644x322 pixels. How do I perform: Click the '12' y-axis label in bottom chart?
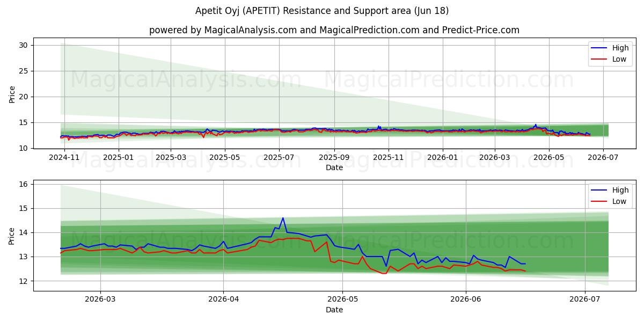(x=24, y=281)
